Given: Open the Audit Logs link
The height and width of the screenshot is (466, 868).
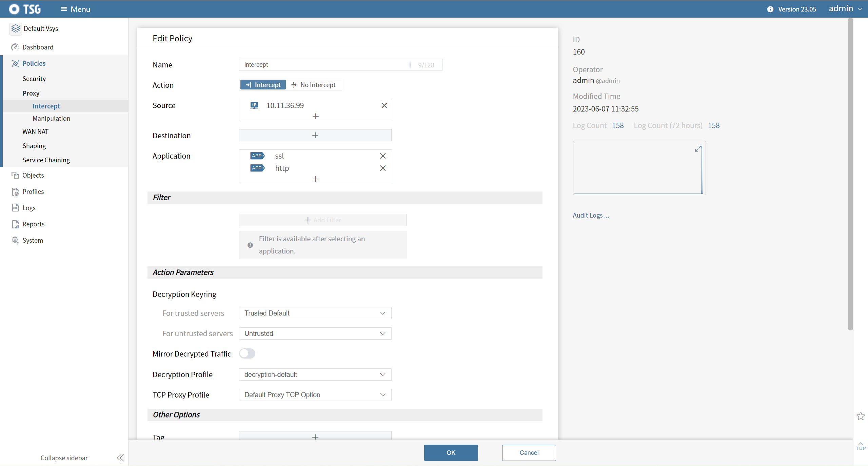Looking at the screenshot, I should click(591, 215).
